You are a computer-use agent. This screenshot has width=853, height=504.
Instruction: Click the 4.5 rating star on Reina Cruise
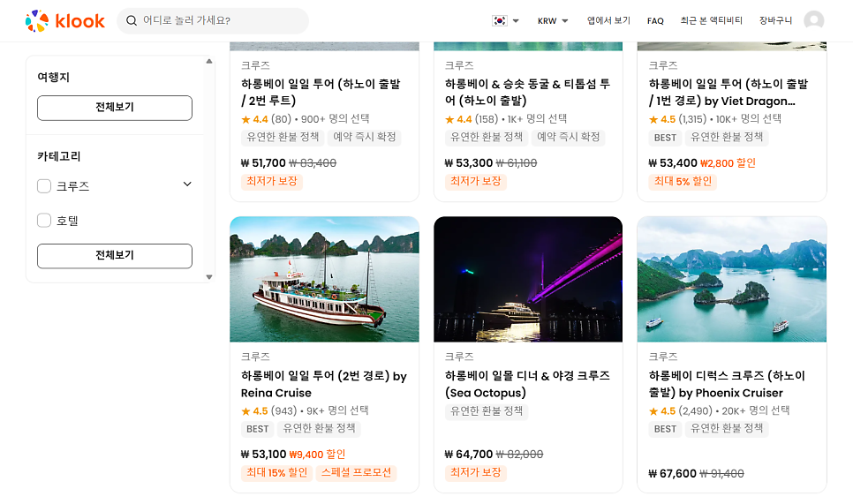245,411
